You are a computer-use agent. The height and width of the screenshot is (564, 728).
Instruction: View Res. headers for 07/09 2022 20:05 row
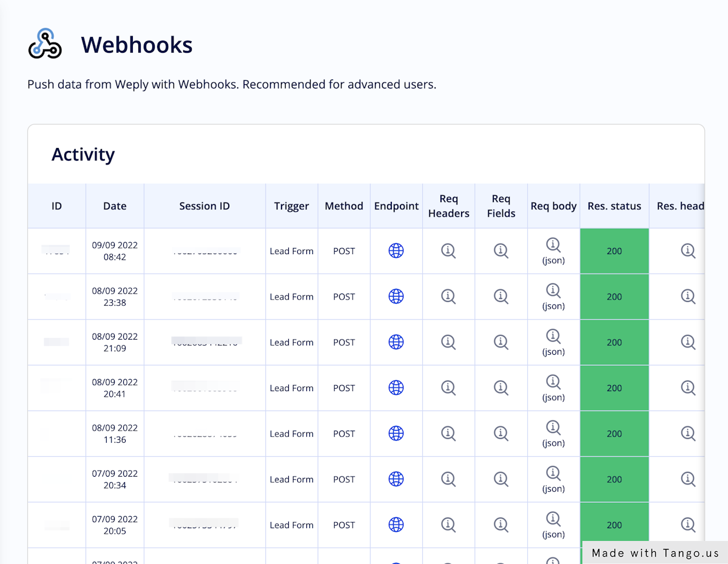688,525
